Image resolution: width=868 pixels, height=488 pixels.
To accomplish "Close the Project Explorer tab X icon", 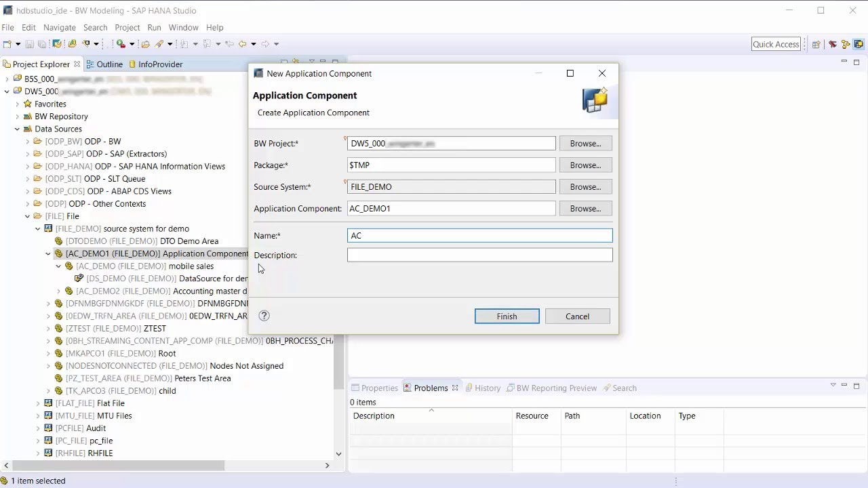I will click(x=77, y=64).
